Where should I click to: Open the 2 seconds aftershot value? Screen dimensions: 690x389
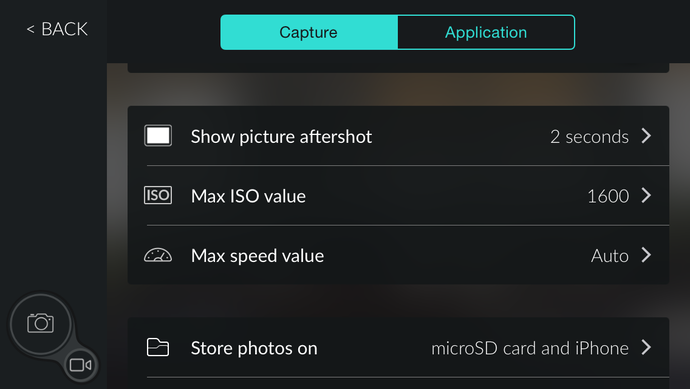click(x=589, y=137)
